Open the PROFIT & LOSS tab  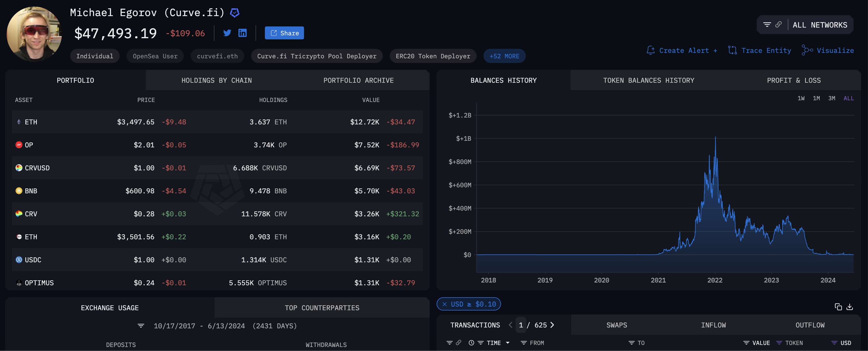pyautogui.click(x=794, y=80)
